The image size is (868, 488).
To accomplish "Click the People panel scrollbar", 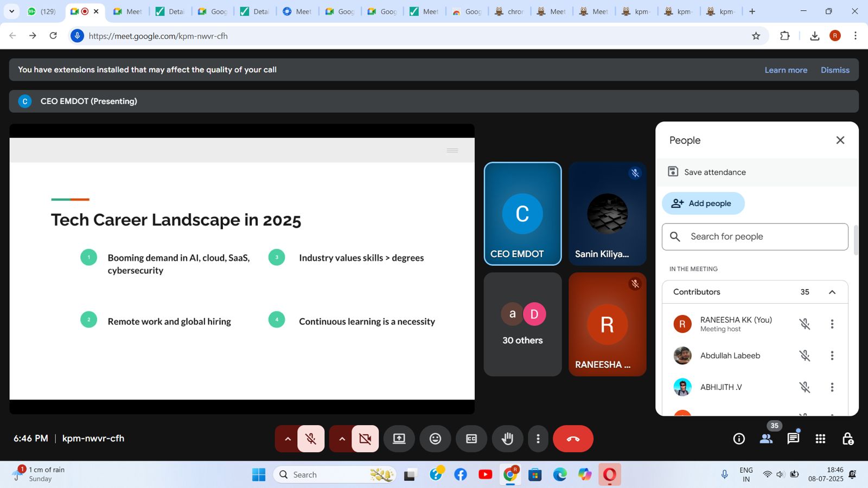I will coord(856,240).
